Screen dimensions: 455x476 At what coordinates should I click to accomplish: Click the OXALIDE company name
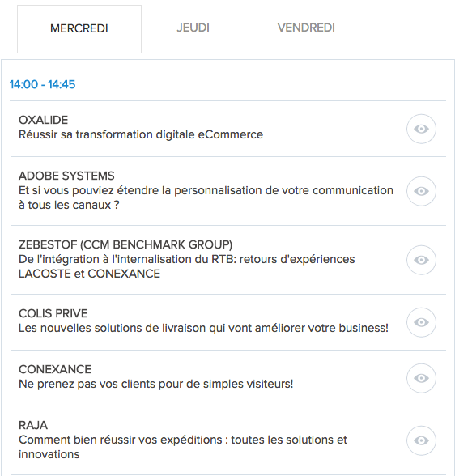[44, 120]
